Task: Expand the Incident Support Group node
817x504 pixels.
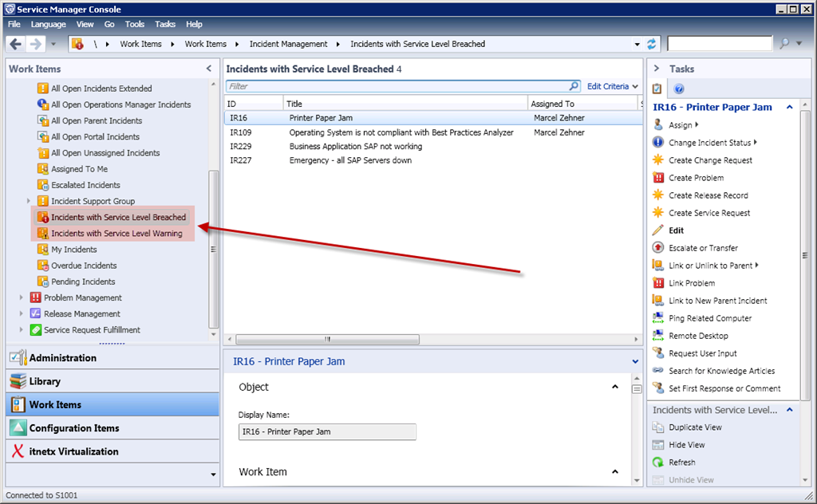Action: (x=29, y=201)
